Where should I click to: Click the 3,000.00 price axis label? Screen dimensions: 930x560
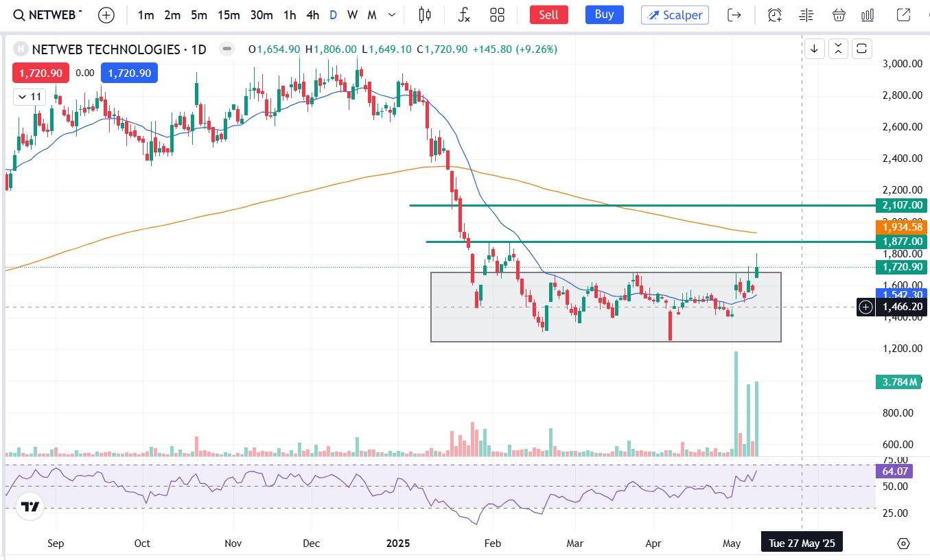(902, 64)
